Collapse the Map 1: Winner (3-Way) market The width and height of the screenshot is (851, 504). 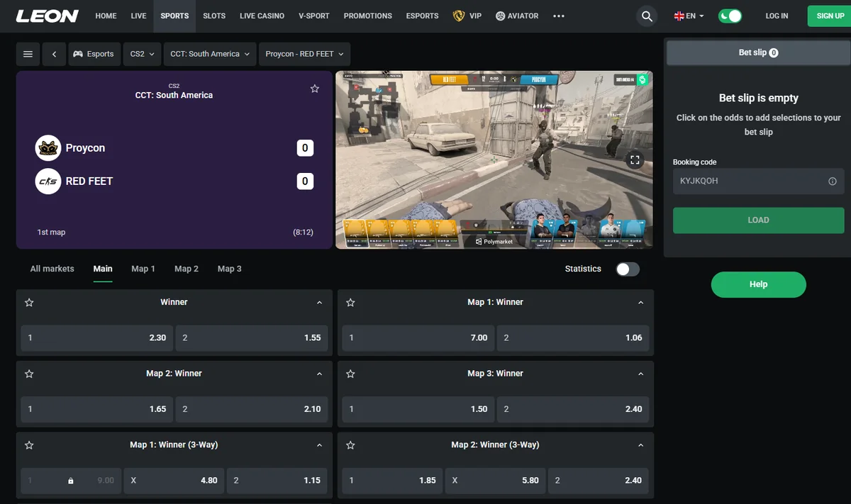(319, 445)
